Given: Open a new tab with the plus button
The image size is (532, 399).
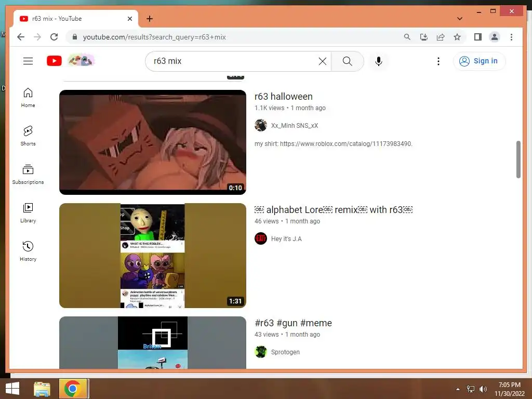Looking at the screenshot, I should coord(150,19).
